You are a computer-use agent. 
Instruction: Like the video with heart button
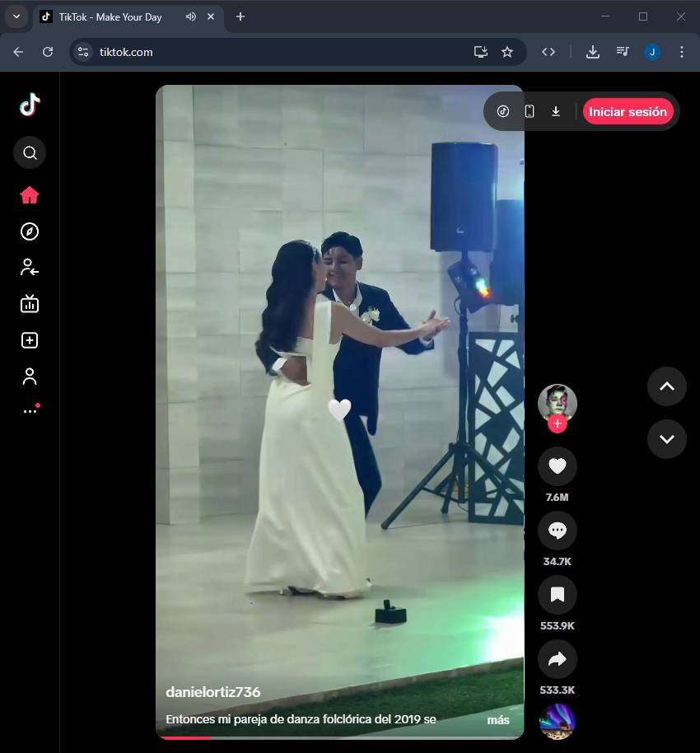tap(557, 467)
